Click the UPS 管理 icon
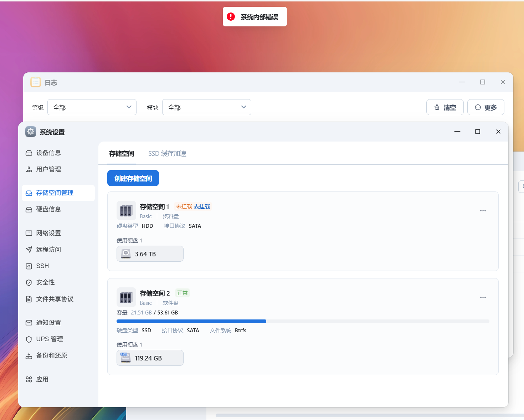524x420 pixels. [x=29, y=339]
